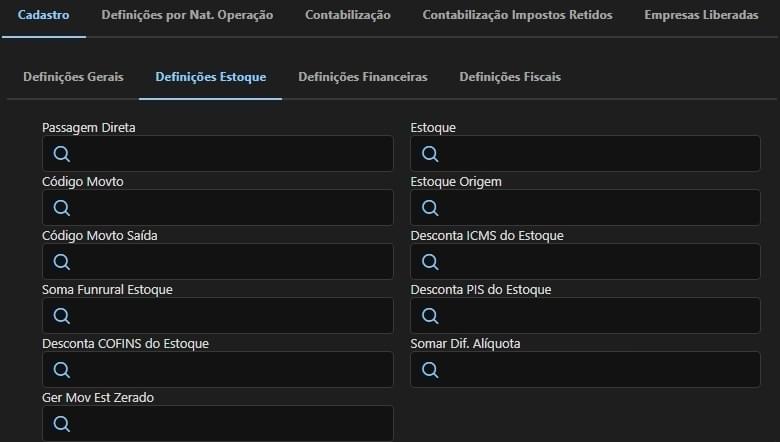Open lookup icon for Código Movto Saída
The height and width of the screenshot is (442, 780).
click(x=61, y=262)
